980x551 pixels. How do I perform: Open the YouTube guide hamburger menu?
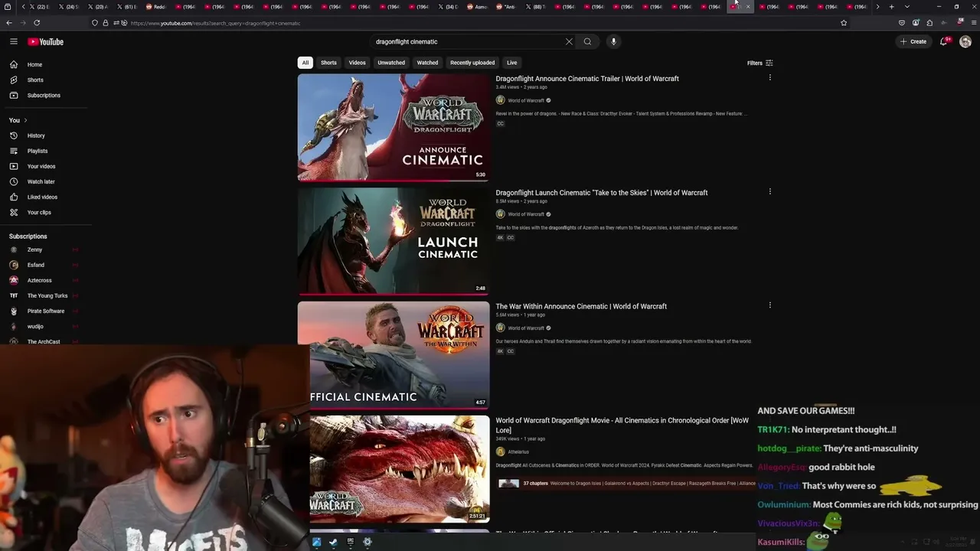14,41
